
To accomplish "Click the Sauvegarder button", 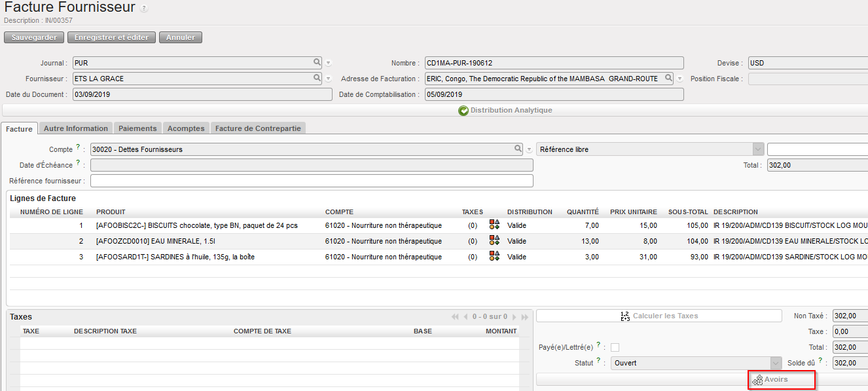I will tap(34, 37).
